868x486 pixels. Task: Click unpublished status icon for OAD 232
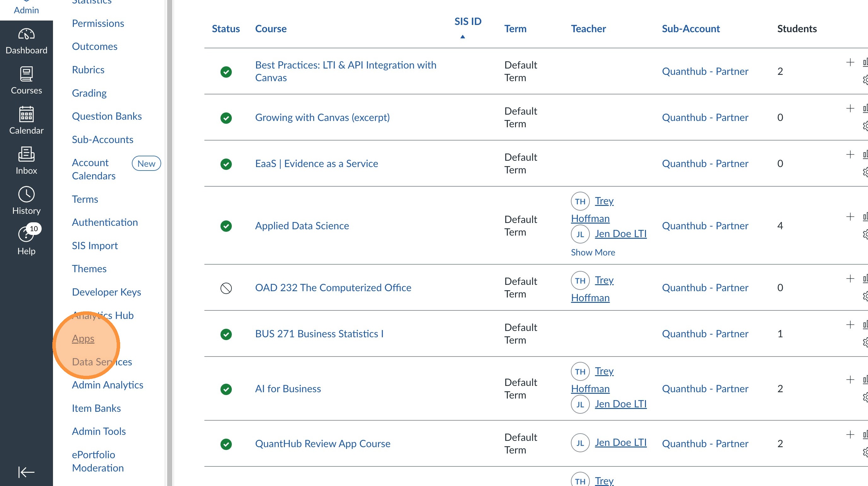tap(226, 288)
